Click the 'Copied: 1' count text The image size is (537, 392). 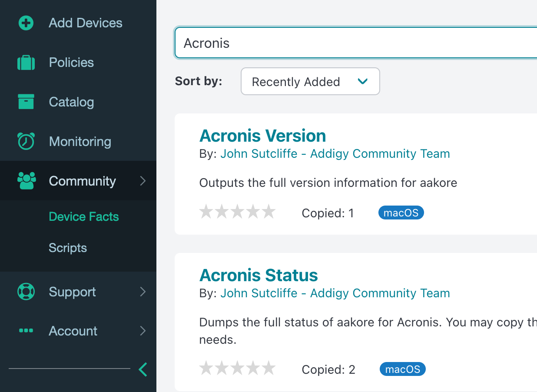328,213
